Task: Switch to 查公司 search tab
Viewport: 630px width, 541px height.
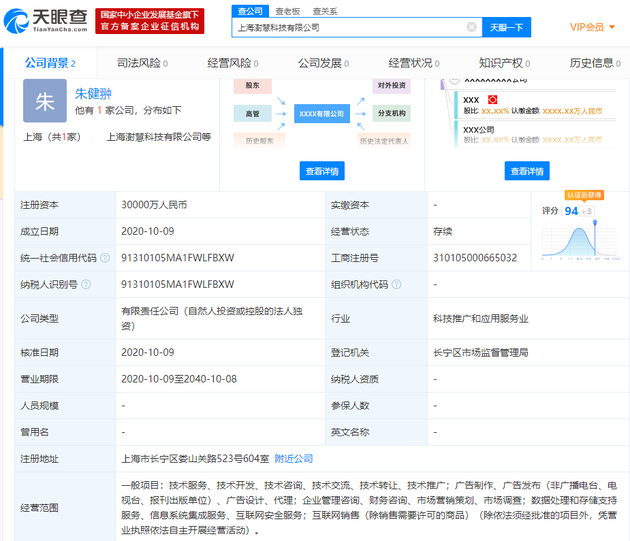Action: click(x=250, y=11)
